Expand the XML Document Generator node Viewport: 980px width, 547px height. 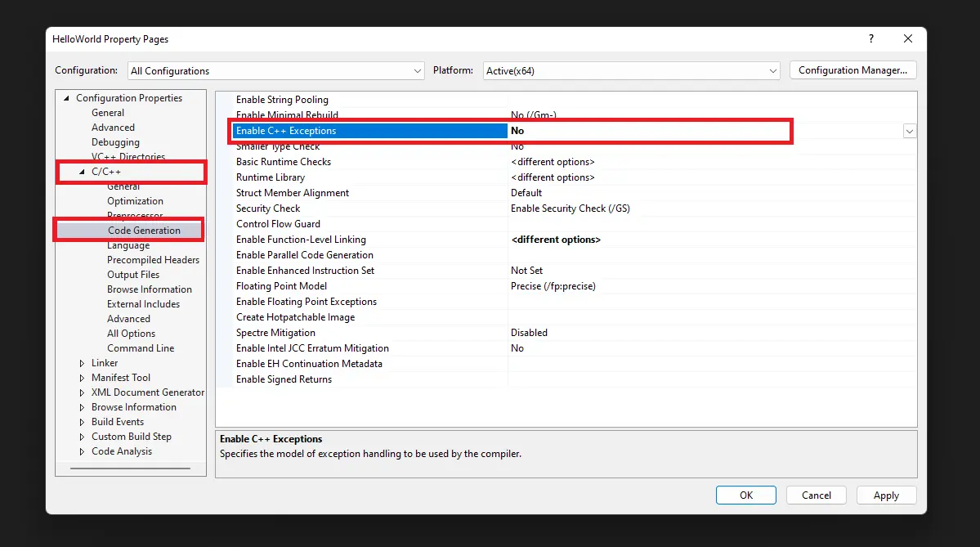click(x=82, y=392)
